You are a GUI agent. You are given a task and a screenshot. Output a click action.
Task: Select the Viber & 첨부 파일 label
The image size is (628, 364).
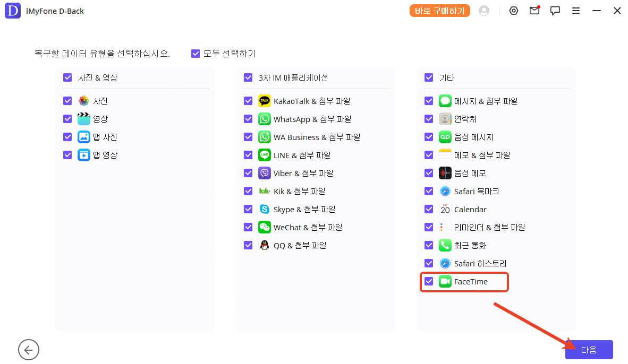click(303, 173)
